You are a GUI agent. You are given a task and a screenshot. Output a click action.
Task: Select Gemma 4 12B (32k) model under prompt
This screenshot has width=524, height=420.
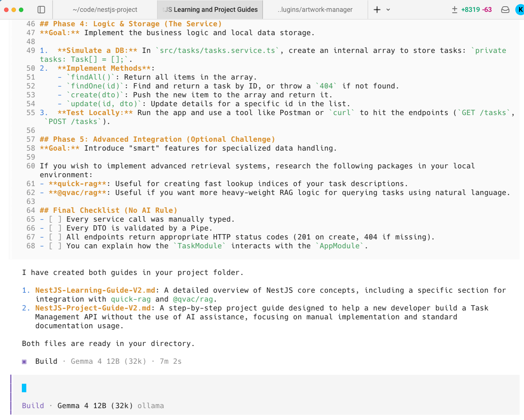click(x=95, y=406)
